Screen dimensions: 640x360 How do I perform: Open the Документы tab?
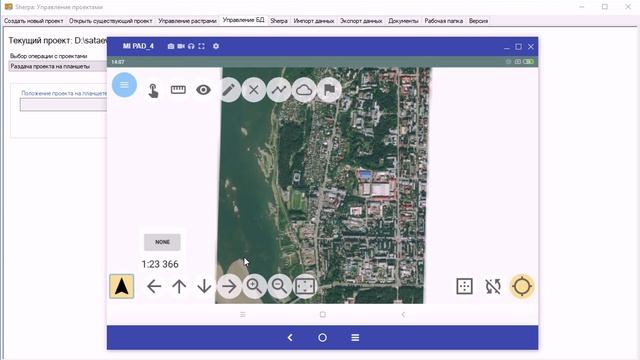[x=403, y=21]
